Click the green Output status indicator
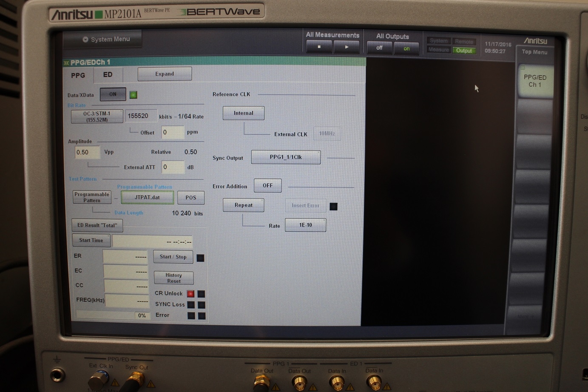Screen dimensions: 588x392 464,50
